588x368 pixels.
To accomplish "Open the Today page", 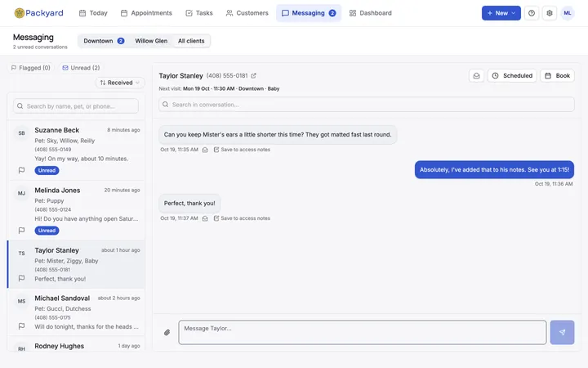I will pyautogui.click(x=93, y=13).
